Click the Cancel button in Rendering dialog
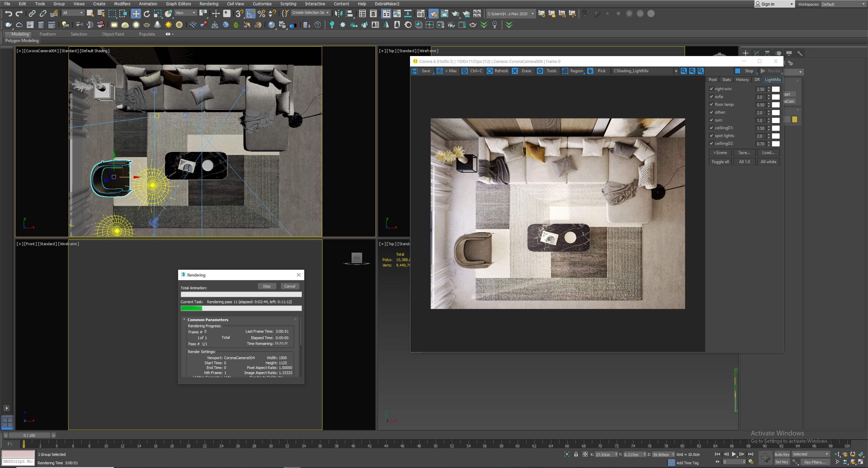 [289, 286]
